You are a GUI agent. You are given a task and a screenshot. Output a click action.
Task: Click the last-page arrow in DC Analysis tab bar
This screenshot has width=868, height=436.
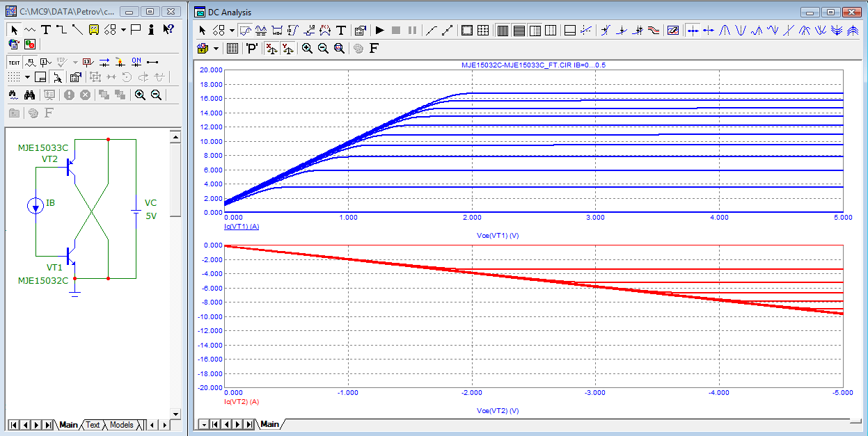(x=248, y=424)
